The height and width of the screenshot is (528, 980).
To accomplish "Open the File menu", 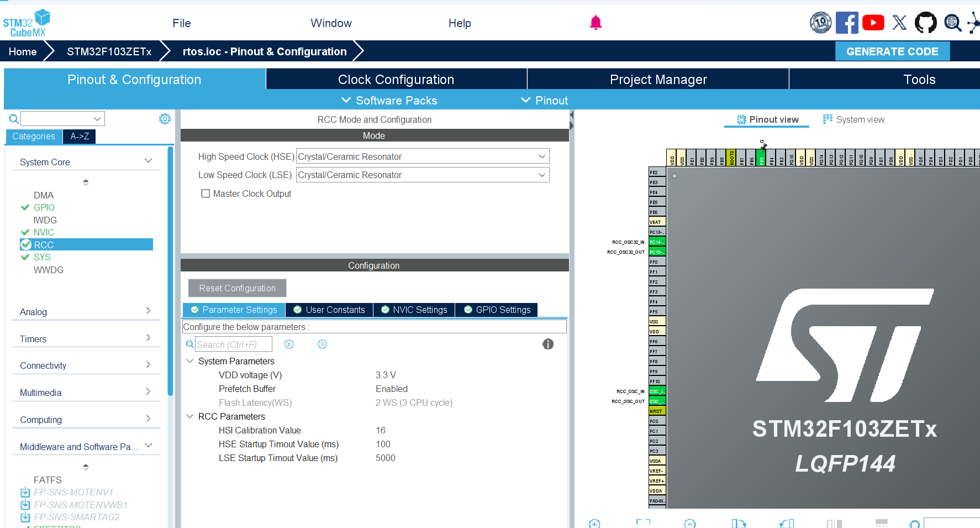I will (181, 23).
